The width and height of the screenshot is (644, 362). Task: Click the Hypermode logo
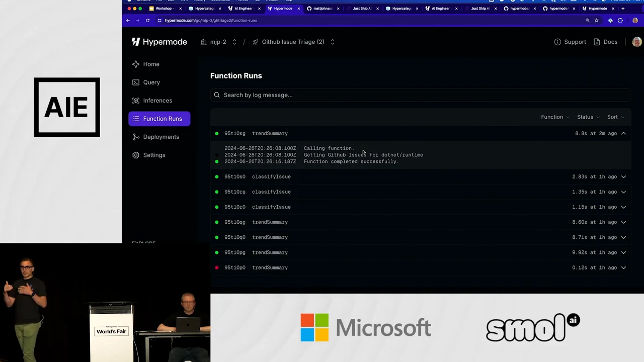pos(159,42)
